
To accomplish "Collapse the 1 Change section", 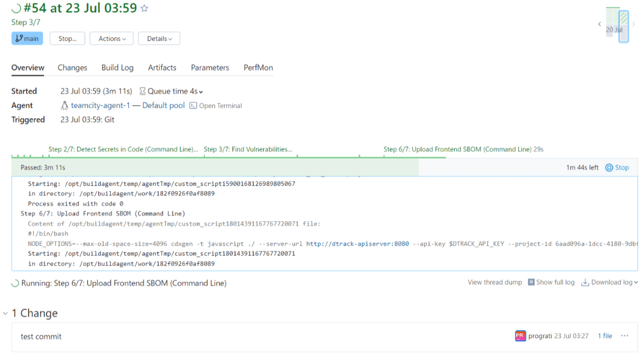I will pos(5,313).
